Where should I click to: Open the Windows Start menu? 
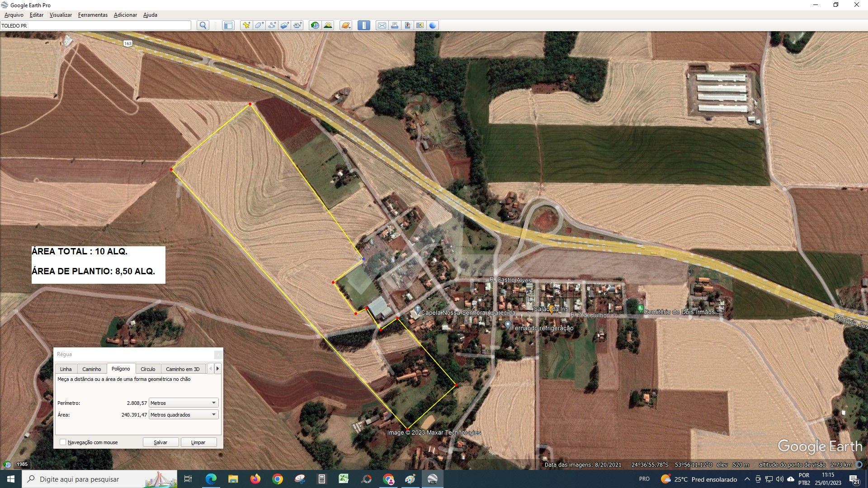click(x=11, y=479)
